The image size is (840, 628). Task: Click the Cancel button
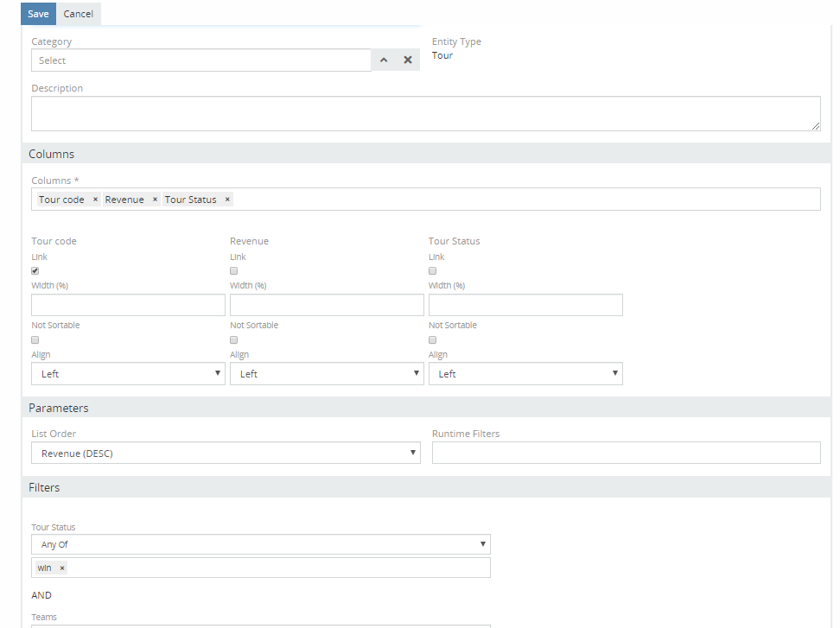(x=79, y=14)
